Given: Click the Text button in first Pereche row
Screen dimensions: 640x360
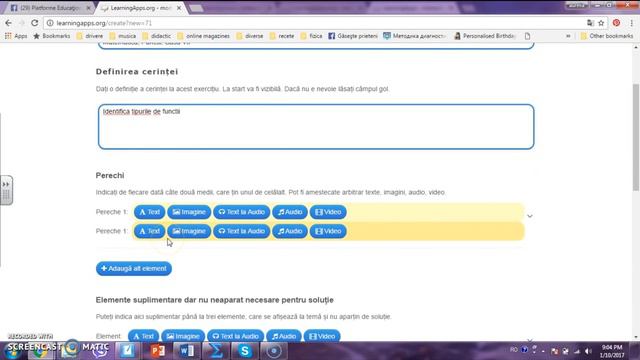Looking at the screenshot, I should tap(149, 212).
